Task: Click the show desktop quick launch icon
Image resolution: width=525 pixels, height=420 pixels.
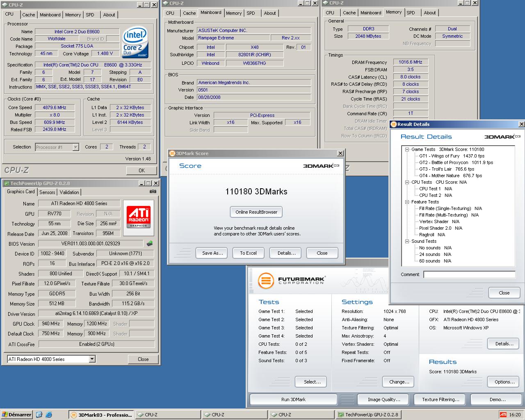Action: point(39,415)
